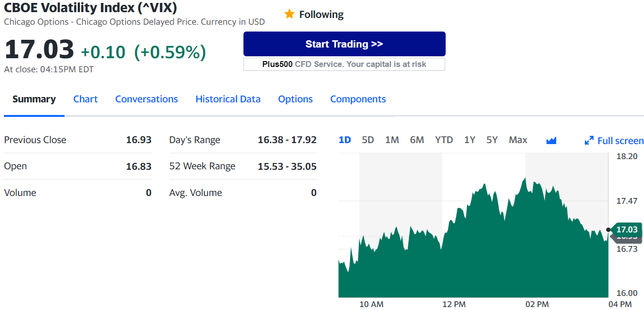
Task: Open the Chart tab
Action: 85,99
